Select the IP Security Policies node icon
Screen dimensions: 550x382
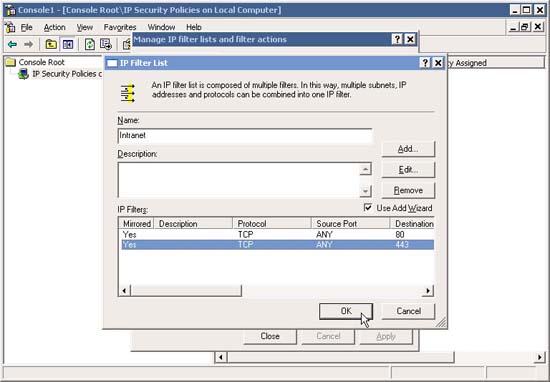24,74
